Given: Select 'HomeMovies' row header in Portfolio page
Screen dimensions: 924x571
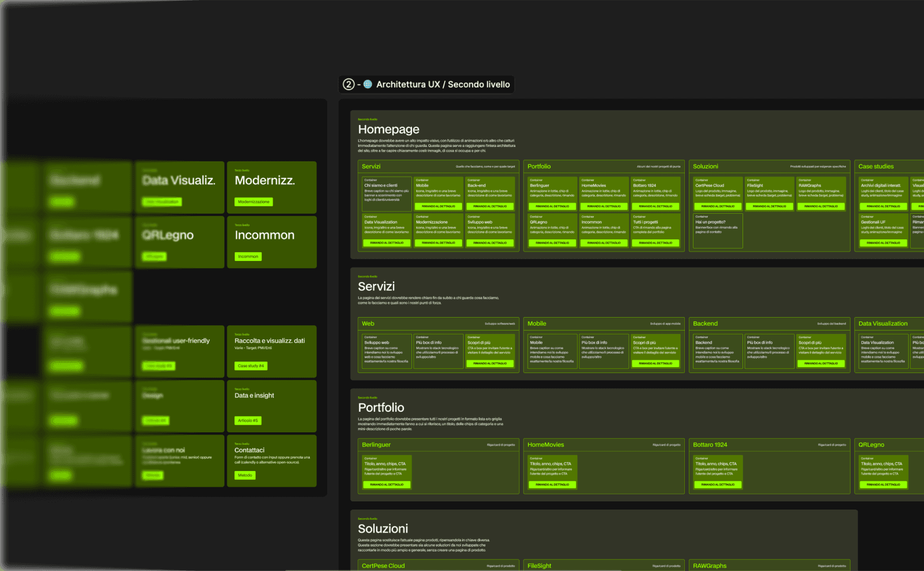Looking at the screenshot, I should 546,445.
